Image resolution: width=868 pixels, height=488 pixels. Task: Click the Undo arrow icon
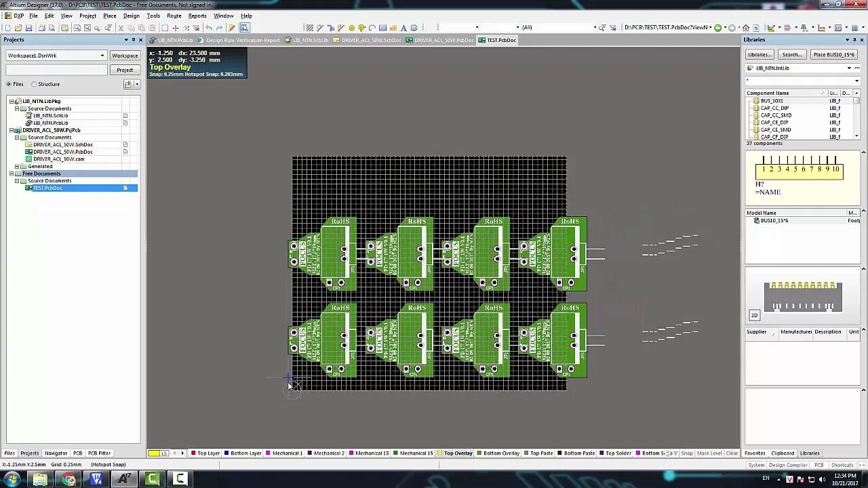coord(209,28)
